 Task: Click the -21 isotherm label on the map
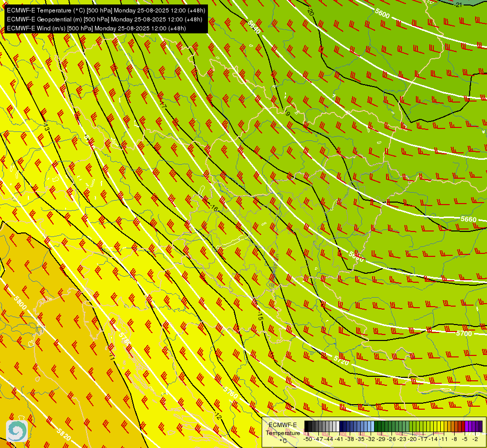coord(459,5)
